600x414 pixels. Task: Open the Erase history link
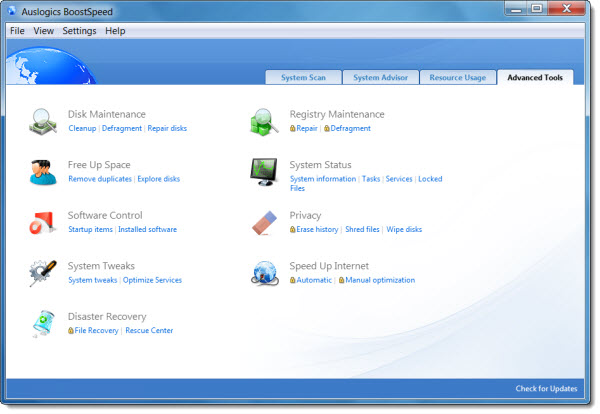(317, 230)
